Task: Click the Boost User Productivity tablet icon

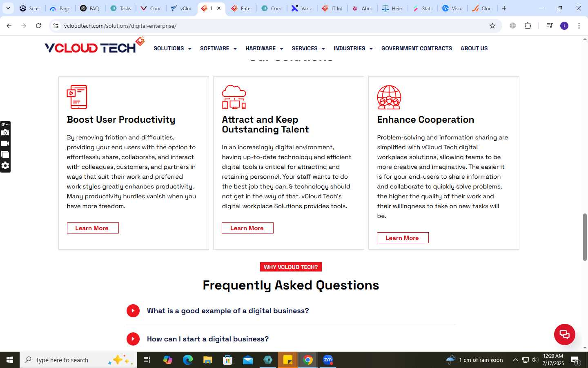Action: point(77,97)
